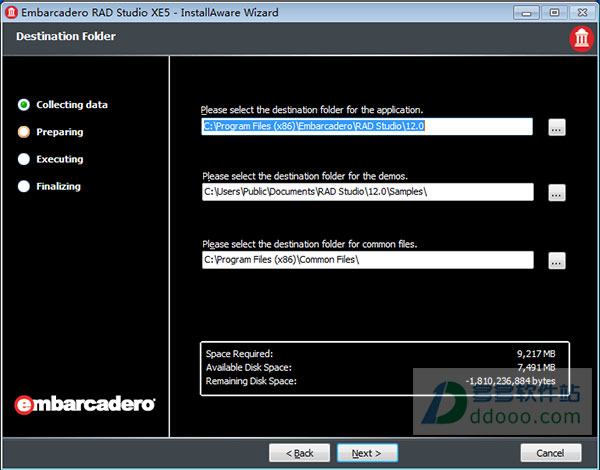Click the Finalizing step label
The height and width of the screenshot is (470, 600).
tap(59, 186)
